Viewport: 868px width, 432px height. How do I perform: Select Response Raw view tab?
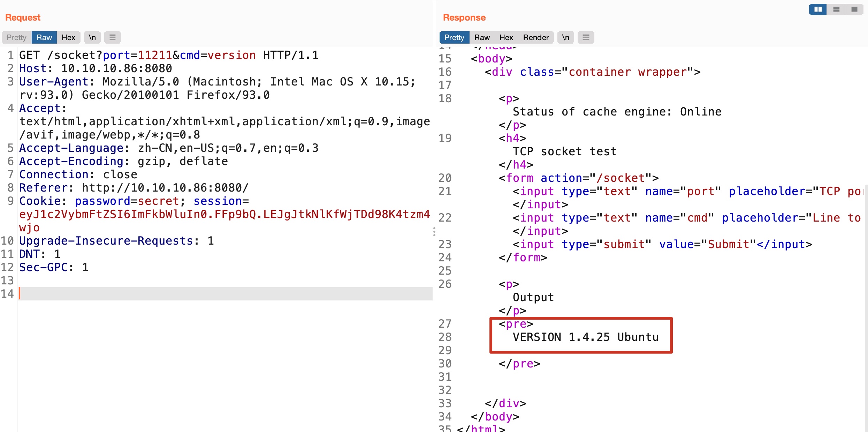pos(482,37)
